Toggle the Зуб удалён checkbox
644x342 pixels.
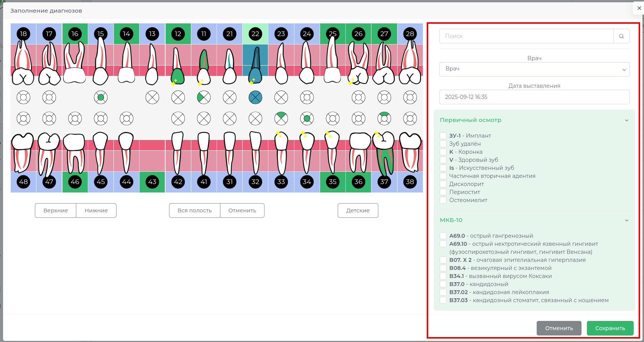click(443, 144)
